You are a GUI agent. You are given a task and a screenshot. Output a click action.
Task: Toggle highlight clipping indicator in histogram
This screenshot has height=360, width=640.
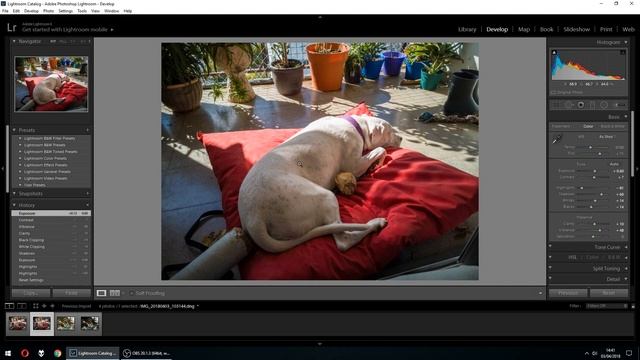622,52
